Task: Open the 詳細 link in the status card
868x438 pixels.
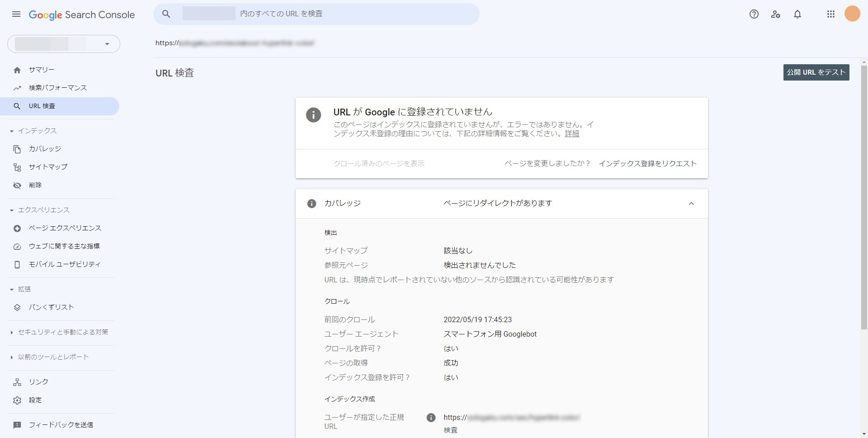Action: click(571, 134)
